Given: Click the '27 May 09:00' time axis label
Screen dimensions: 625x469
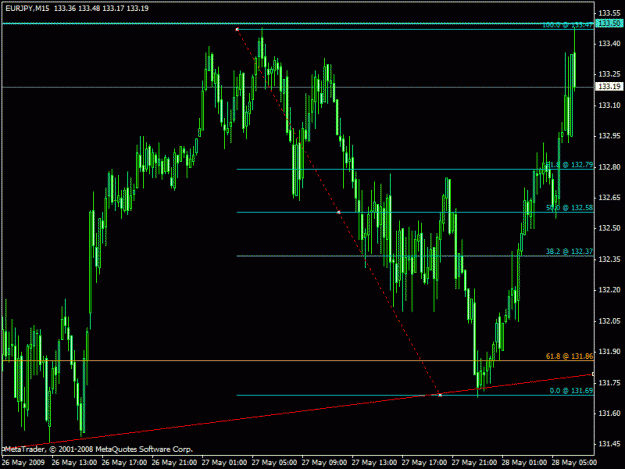Looking at the screenshot, I should point(324,462).
